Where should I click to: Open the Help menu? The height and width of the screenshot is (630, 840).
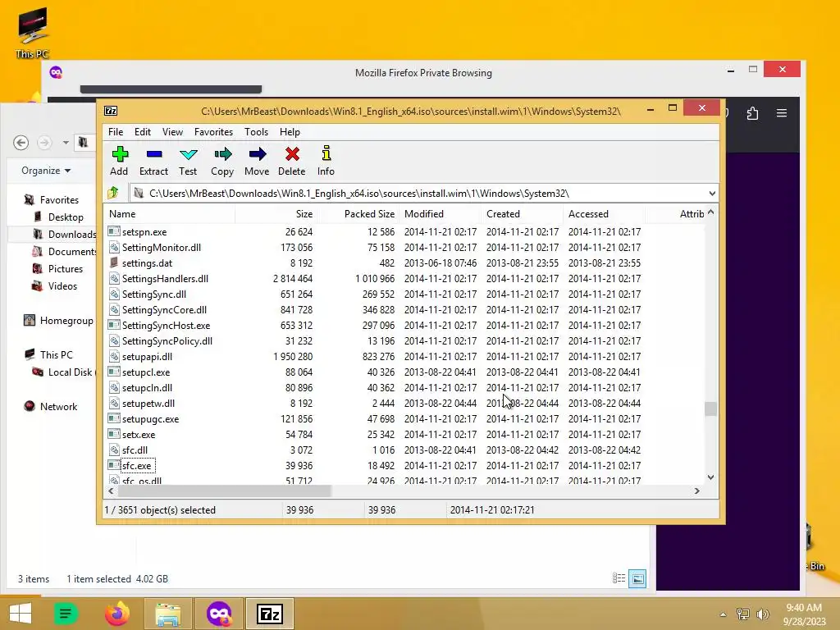[290, 132]
